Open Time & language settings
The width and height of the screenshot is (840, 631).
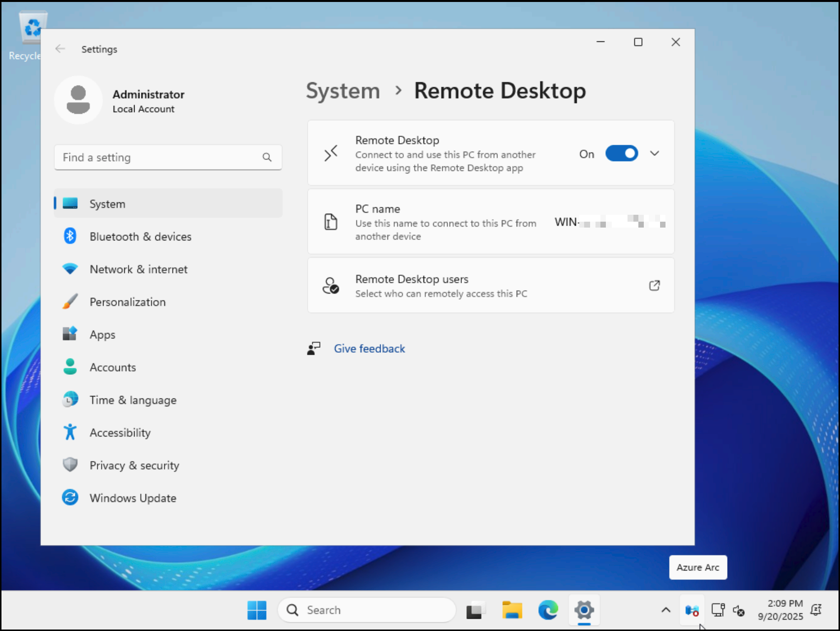point(133,400)
